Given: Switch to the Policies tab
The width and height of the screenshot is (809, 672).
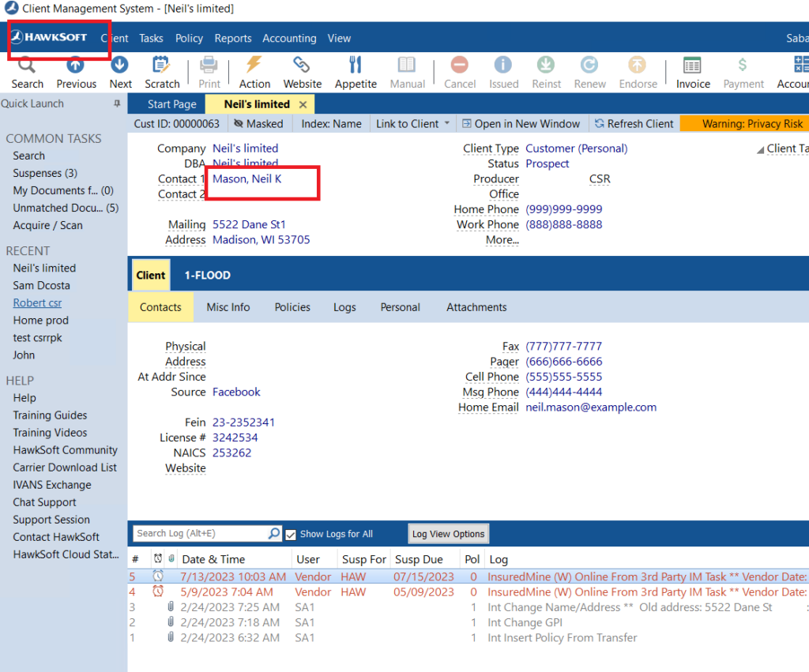Looking at the screenshot, I should tap(292, 307).
